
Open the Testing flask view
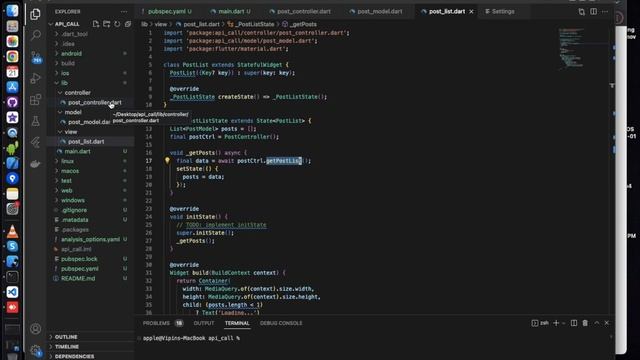[36, 121]
